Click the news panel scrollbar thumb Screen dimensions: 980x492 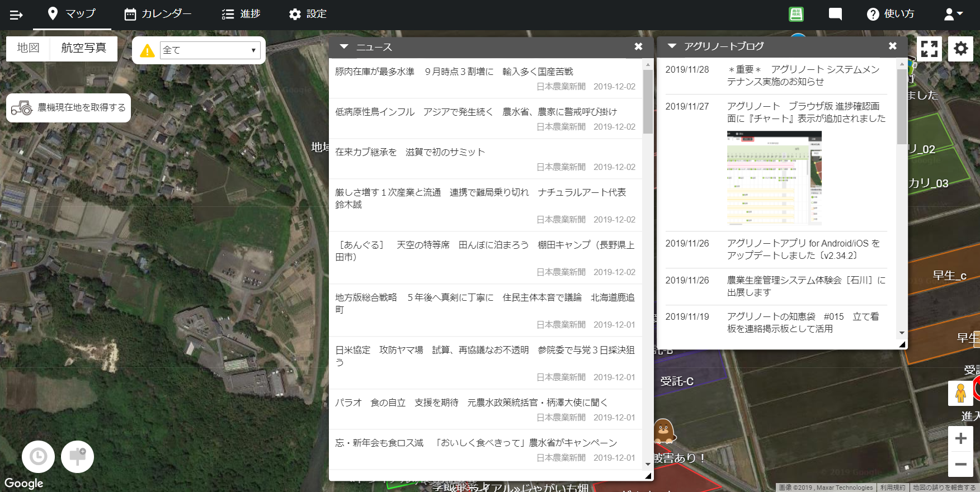648,102
